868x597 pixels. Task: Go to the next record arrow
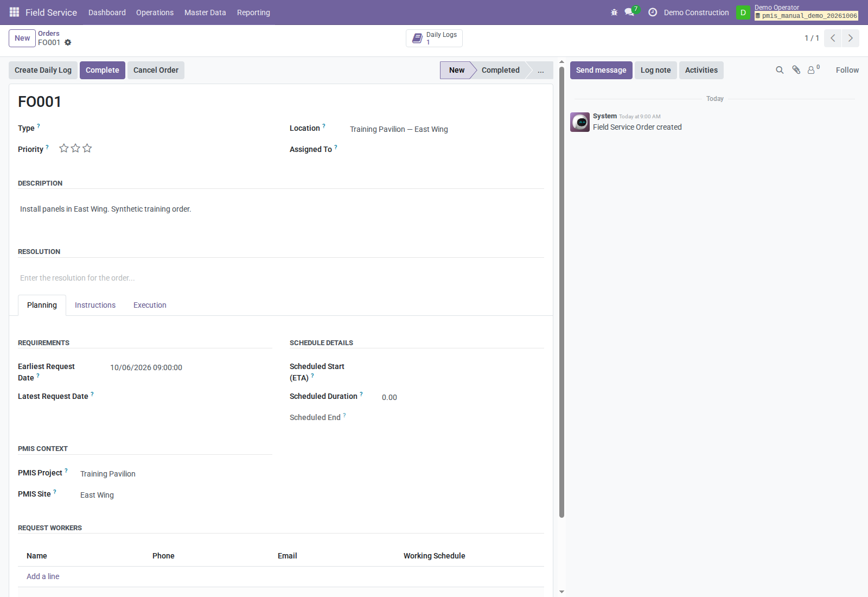[851, 38]
